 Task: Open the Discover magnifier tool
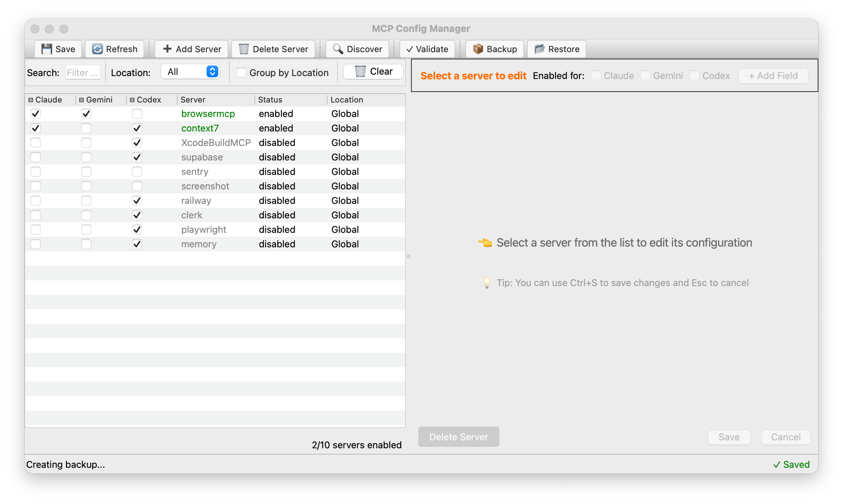pos(357,49)
